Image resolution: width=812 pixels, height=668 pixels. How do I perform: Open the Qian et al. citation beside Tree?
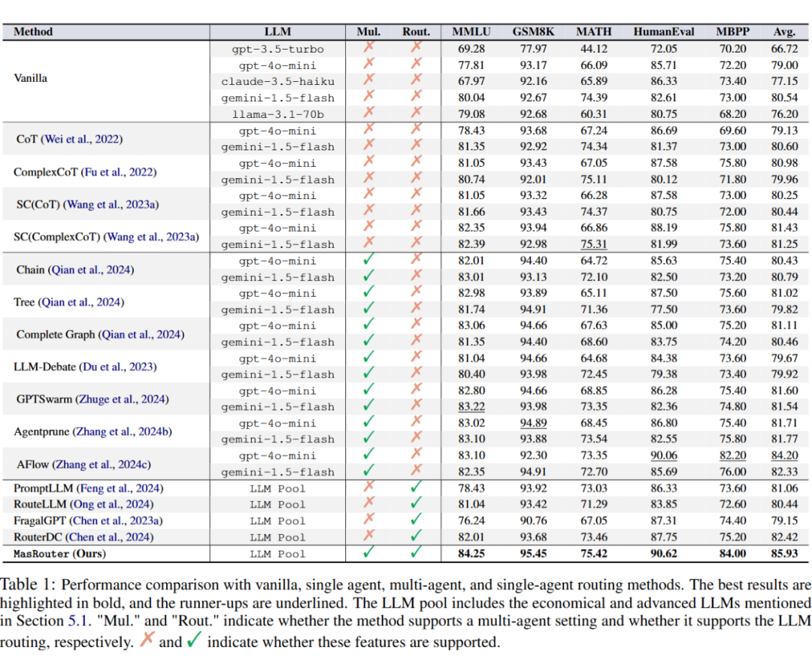point(81,302)
